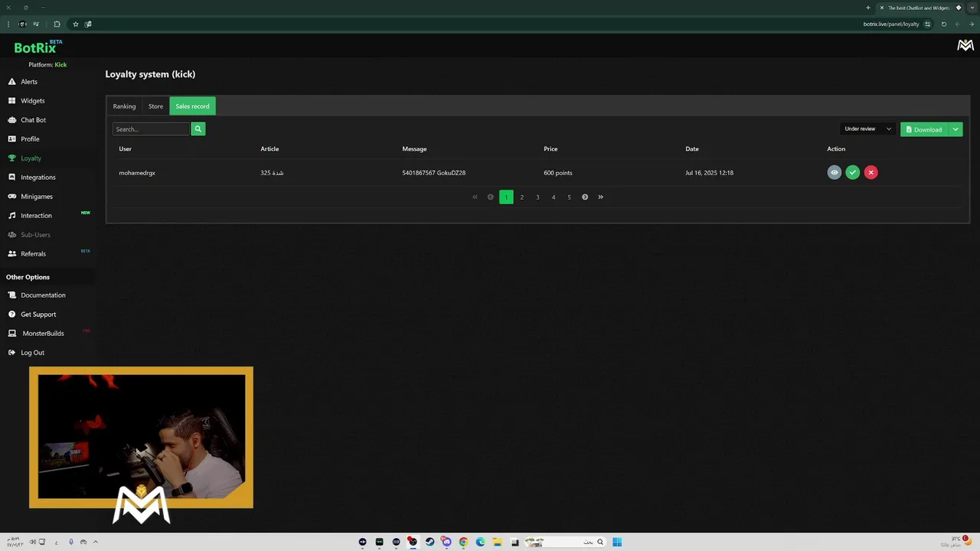
Task: Open a new browser tab
Action: [867, 8]
